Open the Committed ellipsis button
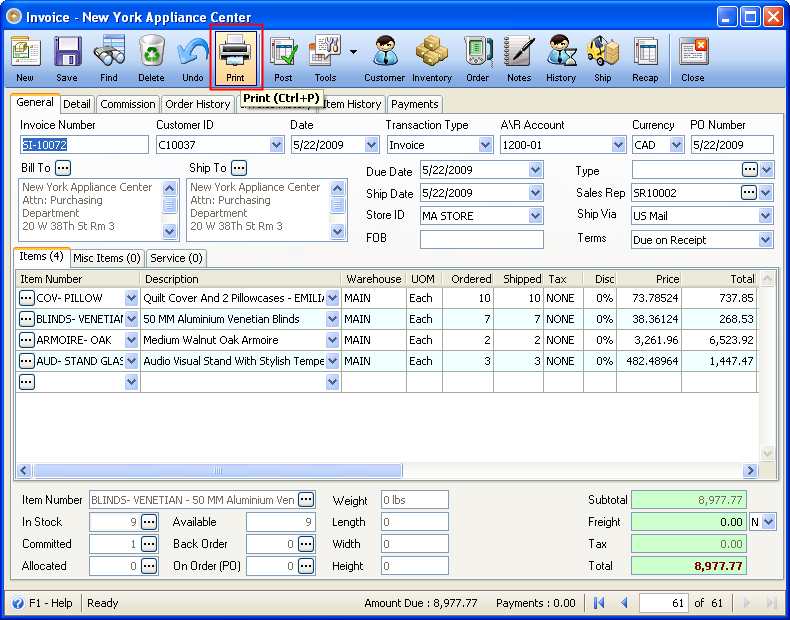Image resolution: width=790 pixels, height=620 pixels. [x=149, y=544]
